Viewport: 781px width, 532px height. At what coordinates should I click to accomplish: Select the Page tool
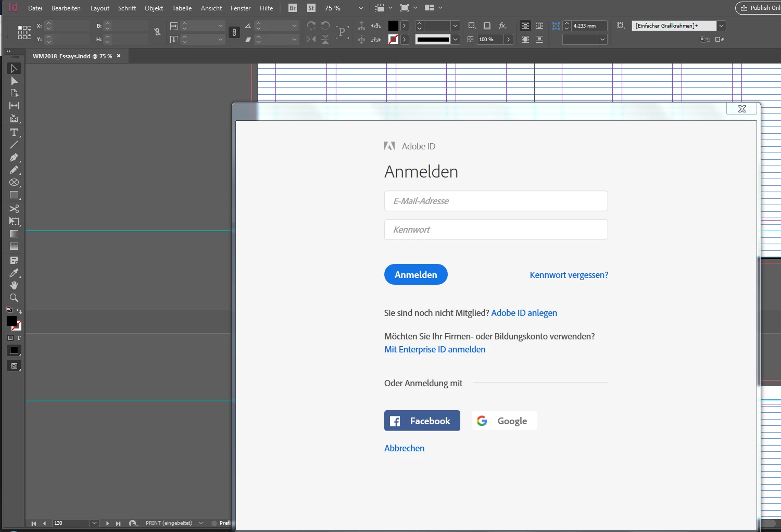14,93
